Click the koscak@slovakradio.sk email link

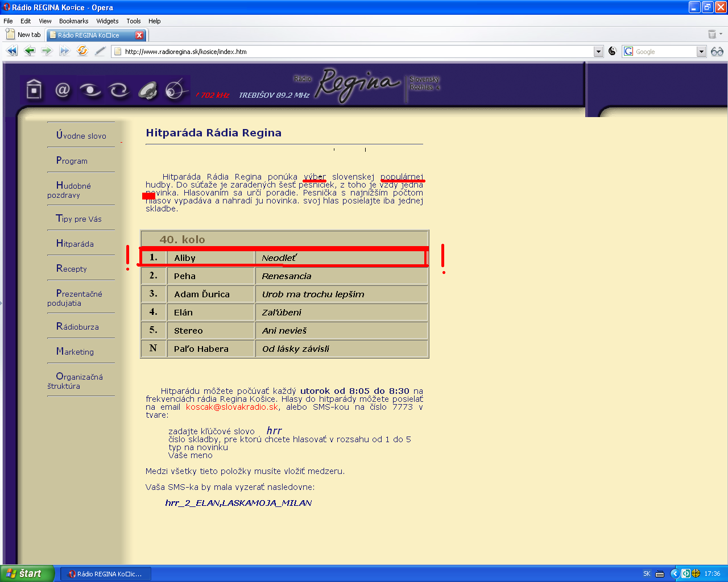click(x=232, y=407)
